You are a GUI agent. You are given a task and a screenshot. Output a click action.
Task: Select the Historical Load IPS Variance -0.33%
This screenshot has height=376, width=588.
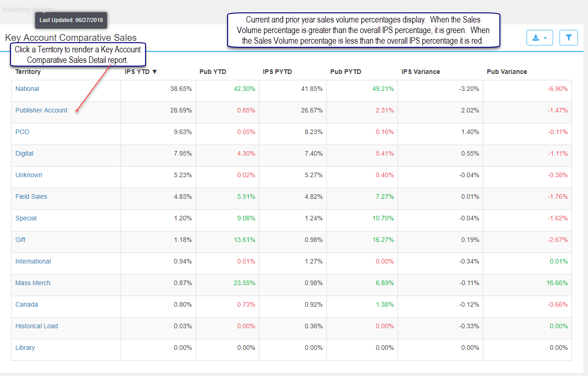[x=469, y=326]
